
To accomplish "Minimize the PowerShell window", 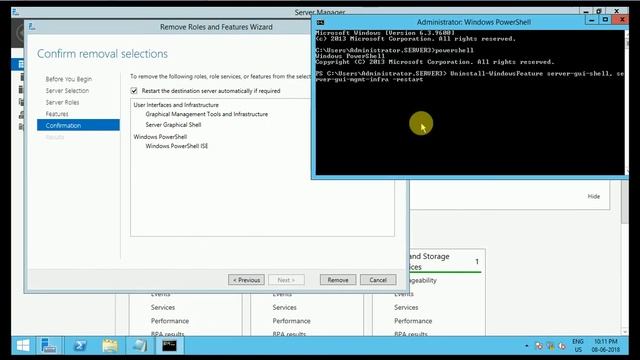I will coord(591,20).
